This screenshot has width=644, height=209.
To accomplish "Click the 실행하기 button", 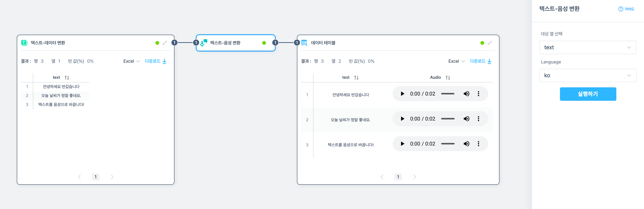I will (x=588, y=94).
